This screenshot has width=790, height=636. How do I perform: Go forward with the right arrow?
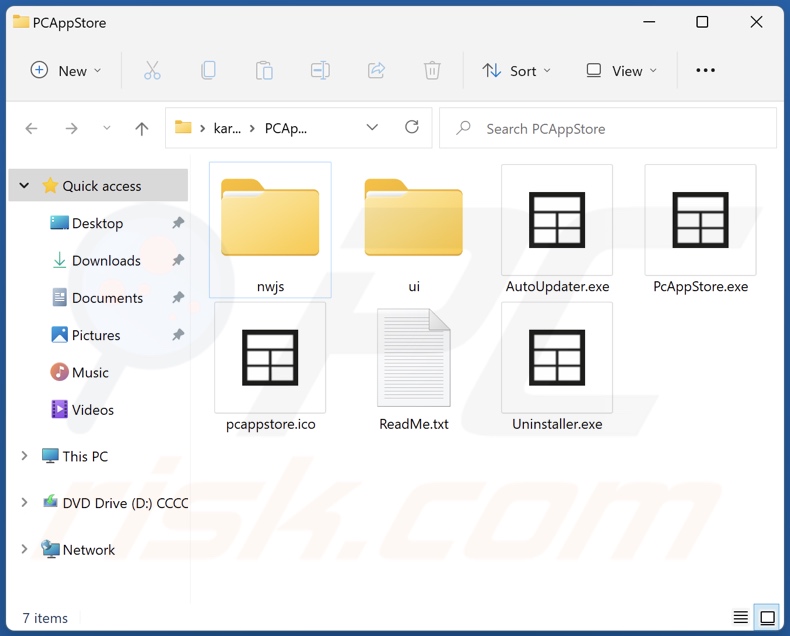[72, 129]
